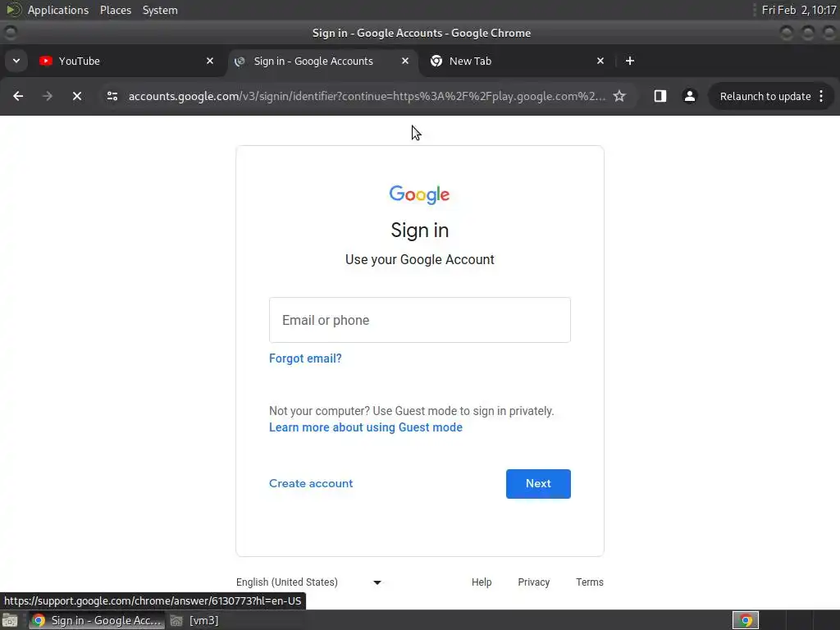Viewport: 840px width, 630px height.
Task: Bookmark this page with the star icon
Action: (x=619, y=97)
